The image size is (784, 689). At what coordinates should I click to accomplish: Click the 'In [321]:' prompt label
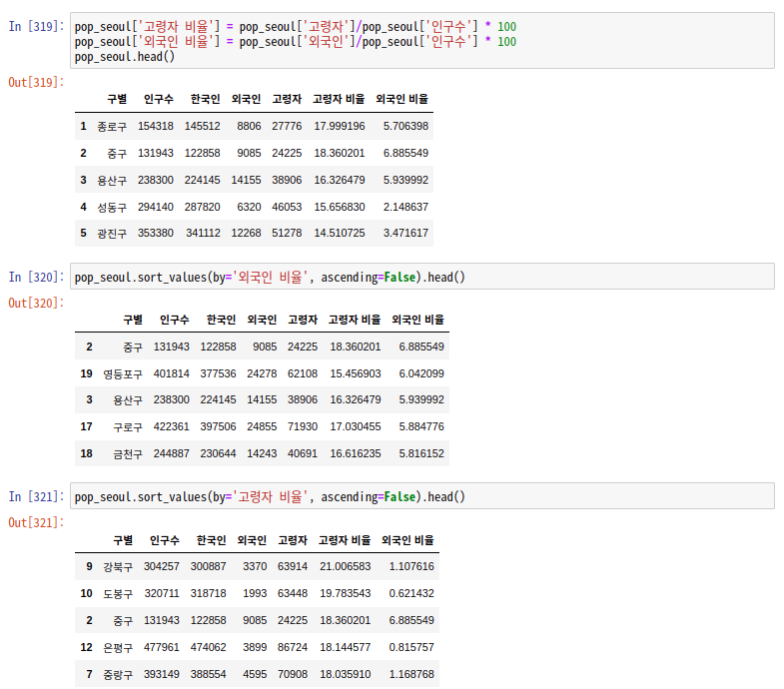(x=37, y=496)
